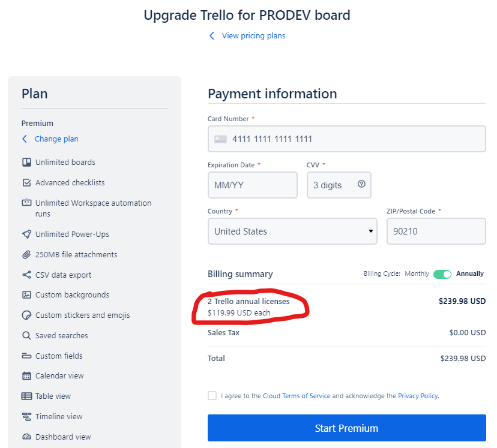Click the Calendar view icon
Viewport: 497px width, 448px height.
click(x=26, y=376)
